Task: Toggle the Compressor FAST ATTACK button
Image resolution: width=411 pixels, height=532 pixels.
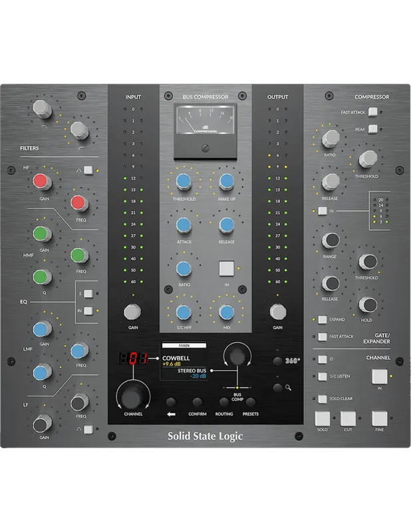Action: coord(372,112)
